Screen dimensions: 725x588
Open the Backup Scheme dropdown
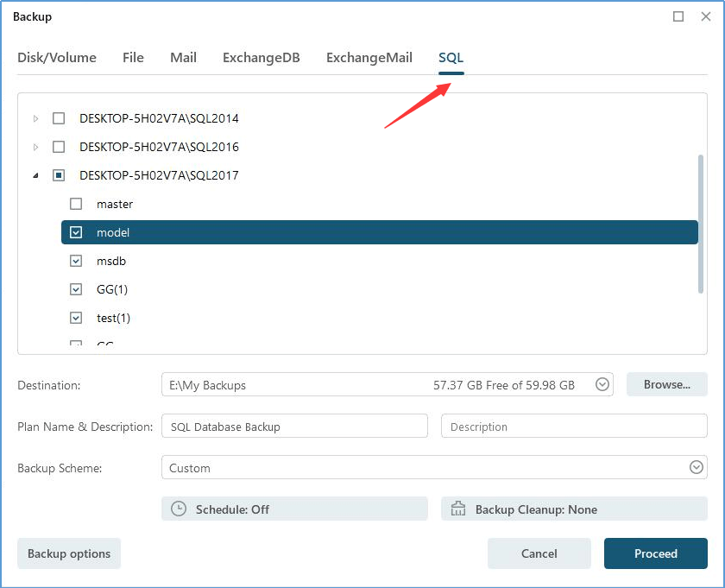pos(697,467)
